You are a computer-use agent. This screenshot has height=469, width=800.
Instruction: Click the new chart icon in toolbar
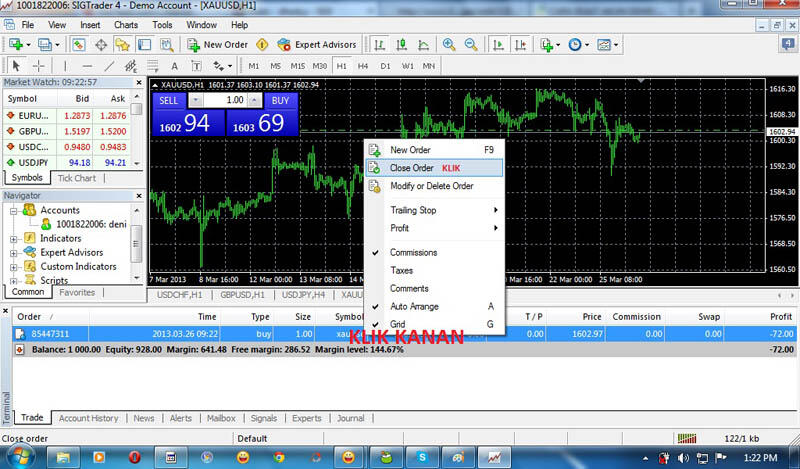[x=15, y=45]
